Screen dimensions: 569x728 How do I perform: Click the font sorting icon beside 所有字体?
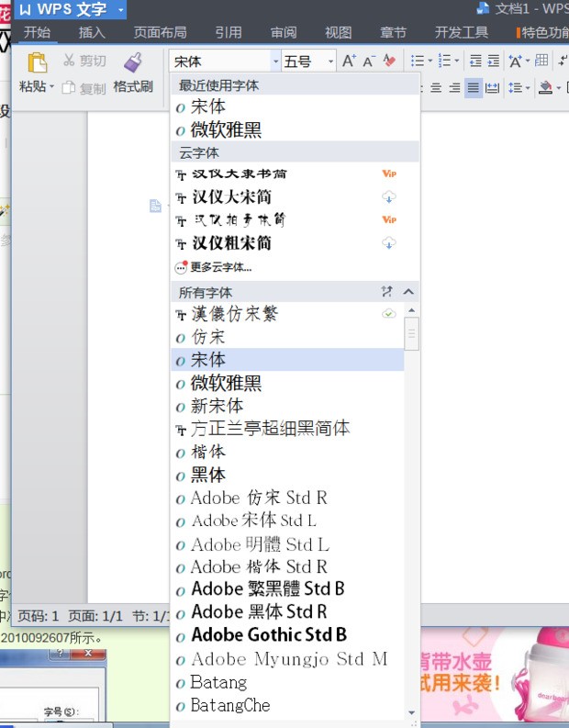pos(386,292)
